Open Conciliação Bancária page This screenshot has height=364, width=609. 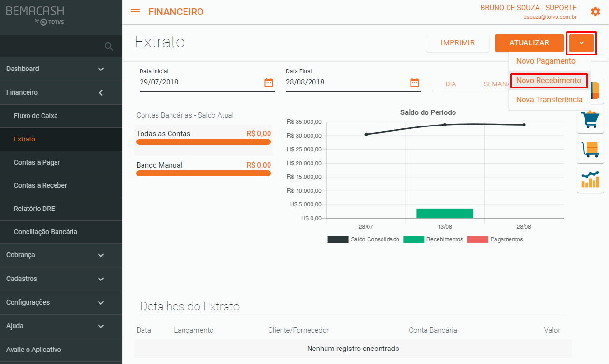point(61,232)
